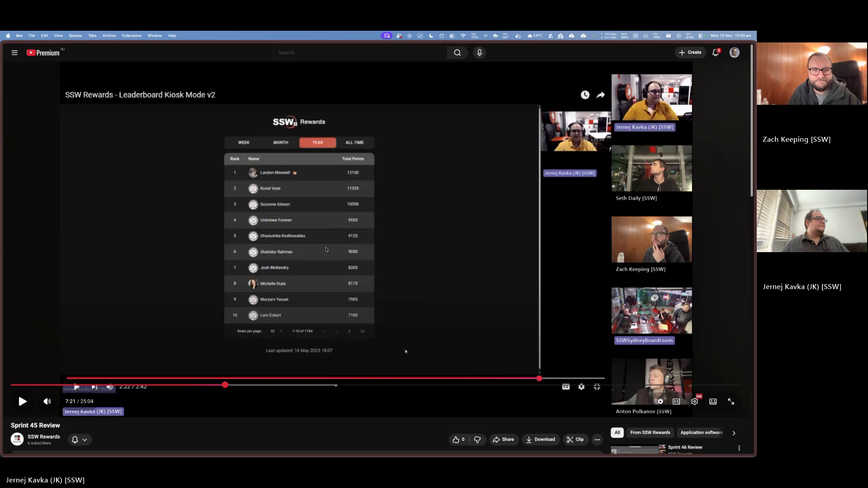This screenshot has width=868, height=488.
Task: Open the three-dot menu on Sprint 46 Review
Action: pos(739,448)
